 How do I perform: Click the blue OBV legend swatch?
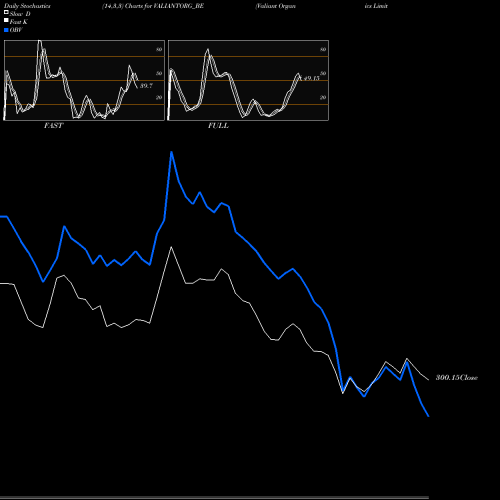click(6, 30)
